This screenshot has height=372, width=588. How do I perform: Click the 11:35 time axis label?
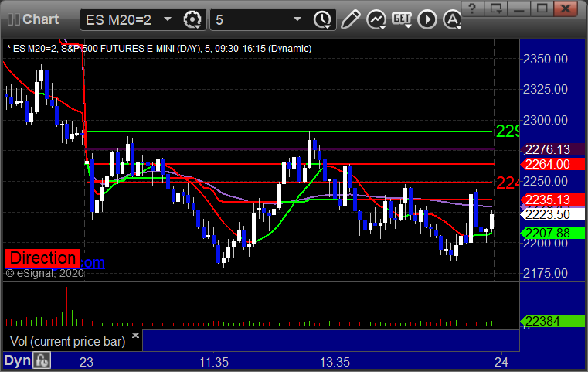(214, 362)
